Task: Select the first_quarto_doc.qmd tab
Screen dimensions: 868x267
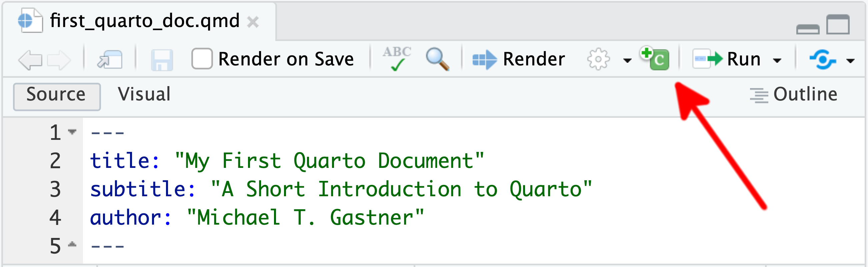Action: [145, 21]
